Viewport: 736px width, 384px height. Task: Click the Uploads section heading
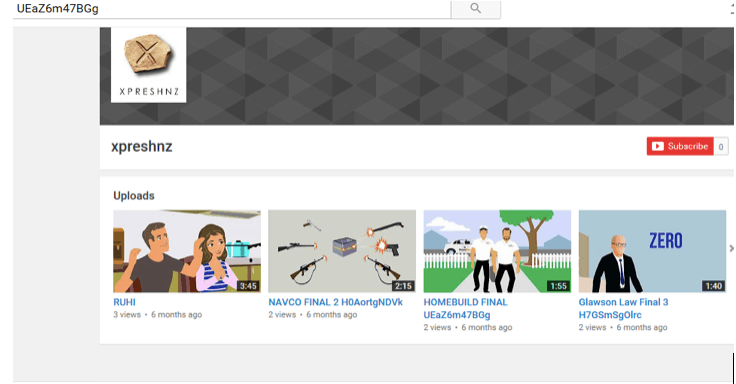[x=134, y=196]
